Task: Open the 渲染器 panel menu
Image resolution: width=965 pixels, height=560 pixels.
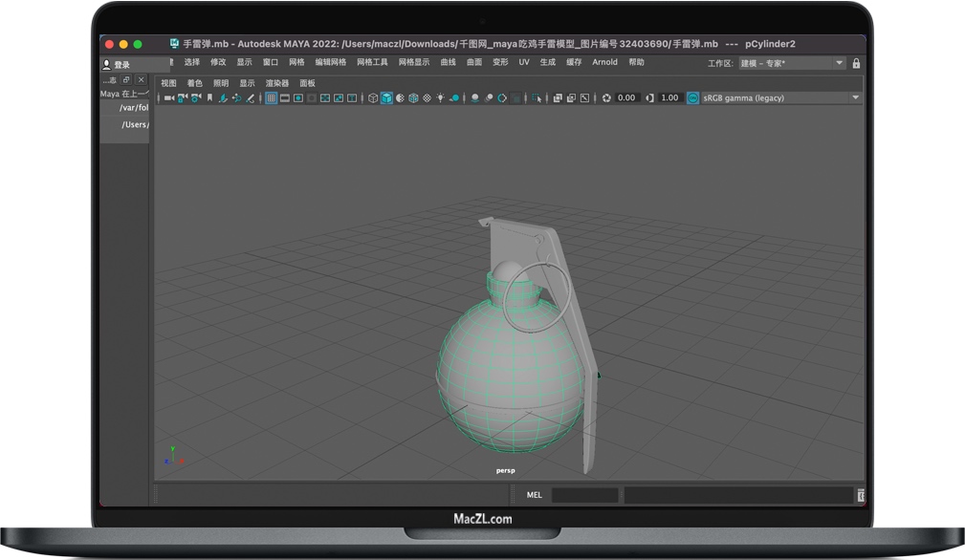Action: click(x=277, y=83)
